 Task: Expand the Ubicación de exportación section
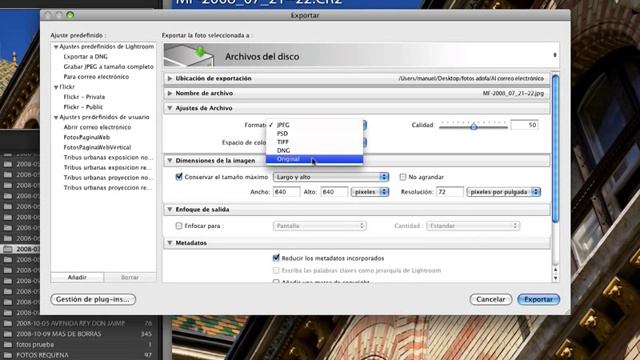click(170, 78)
